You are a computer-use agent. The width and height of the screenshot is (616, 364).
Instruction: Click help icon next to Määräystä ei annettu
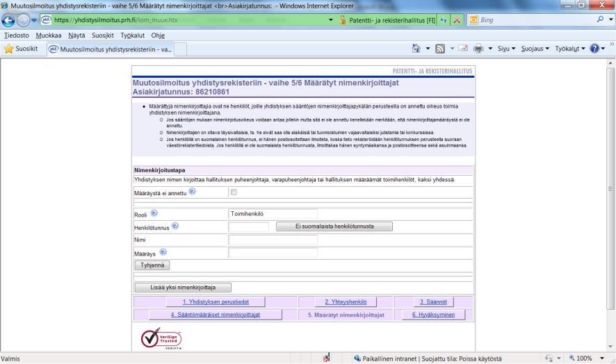pyautogui.click(x=192, y=191)
